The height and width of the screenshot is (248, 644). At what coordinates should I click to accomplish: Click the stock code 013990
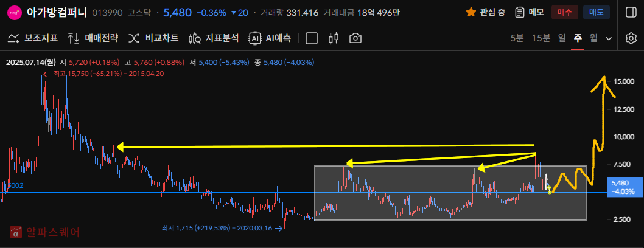pos(107,13)
